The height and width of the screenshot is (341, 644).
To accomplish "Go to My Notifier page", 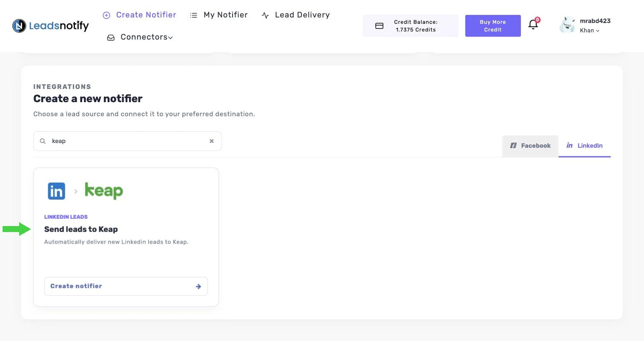I will (219, 15).
